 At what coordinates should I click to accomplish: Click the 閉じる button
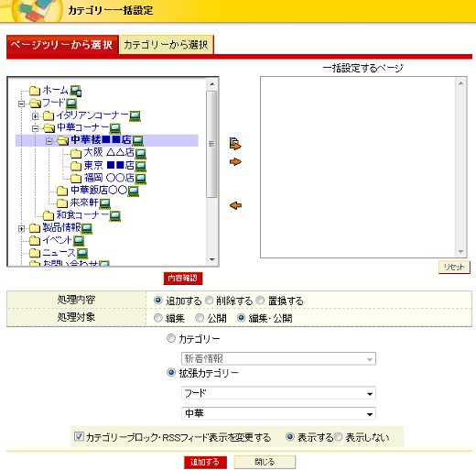[x=265, y=462]
